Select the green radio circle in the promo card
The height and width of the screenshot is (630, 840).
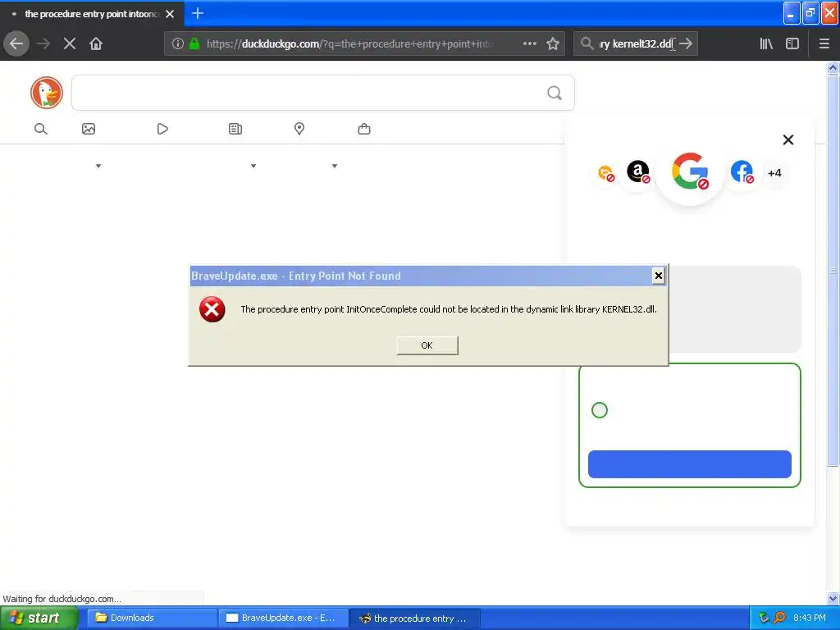[x=600, y=410]
